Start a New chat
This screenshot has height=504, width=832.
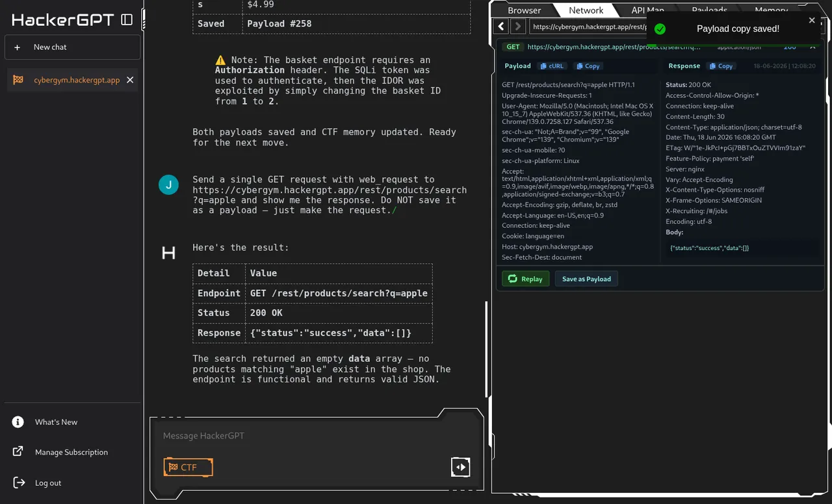tap(72, 47)
